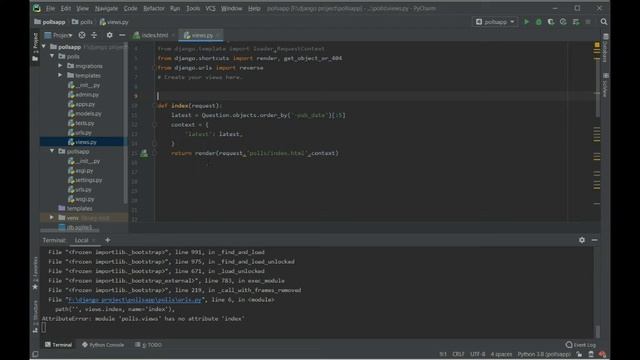The image size is (640, 360).
Task: Open admin.py in project tree
Action: point(83,94)
